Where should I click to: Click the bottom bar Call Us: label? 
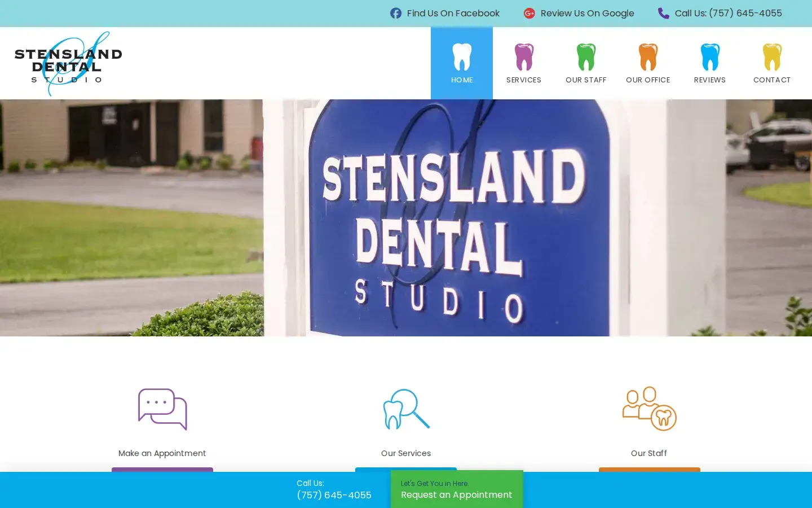[x=310, y=483]
